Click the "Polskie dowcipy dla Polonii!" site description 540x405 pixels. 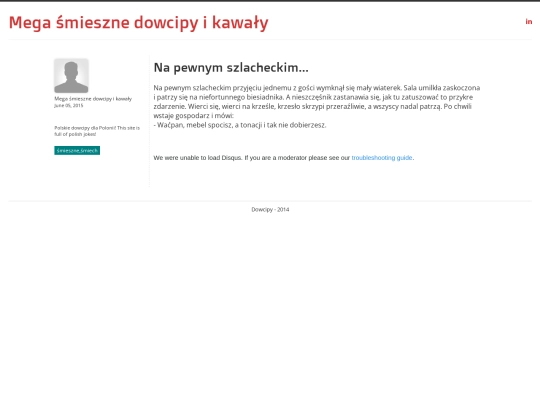pyautogui.click(x=97, y=131)
